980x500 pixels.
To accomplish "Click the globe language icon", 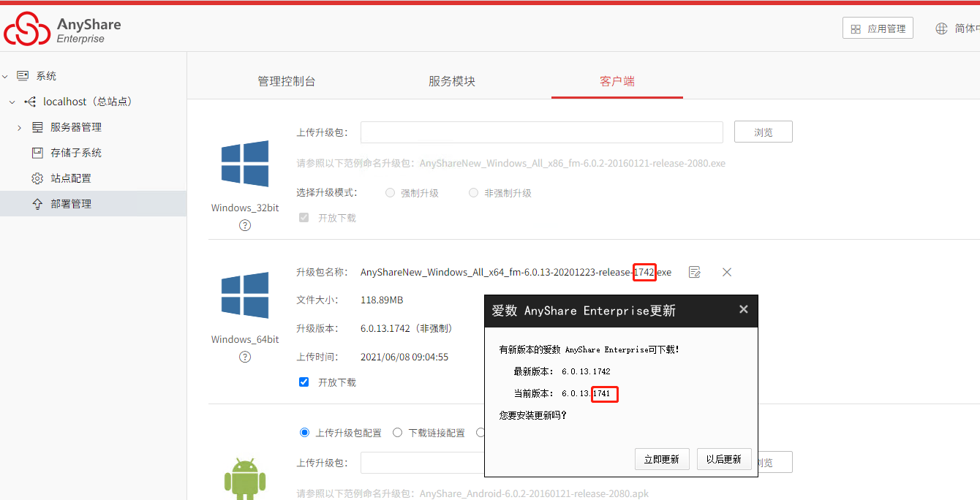I will [x=941, y=29].
